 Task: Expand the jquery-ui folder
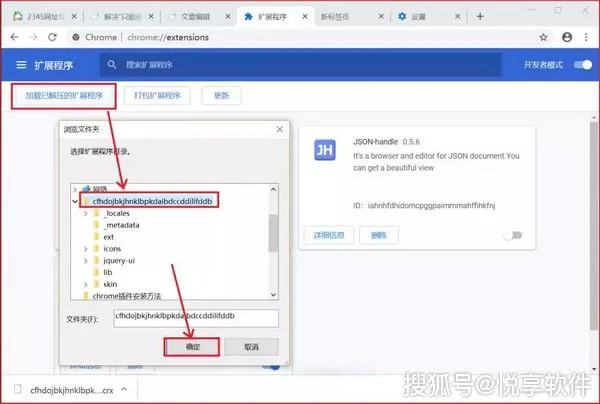click(86, 261)
